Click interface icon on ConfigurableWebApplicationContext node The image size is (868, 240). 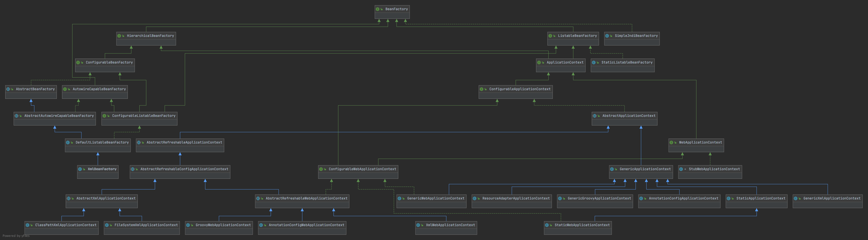point(321,169)
